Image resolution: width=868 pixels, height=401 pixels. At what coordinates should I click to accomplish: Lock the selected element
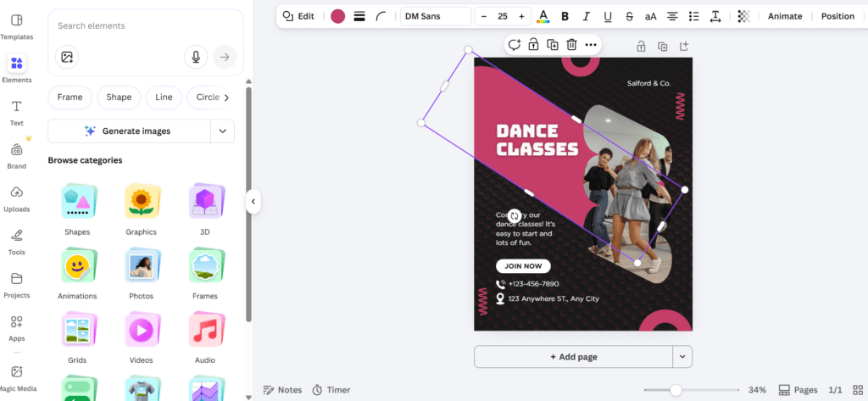pyautogui.click(x=533, y=45)
